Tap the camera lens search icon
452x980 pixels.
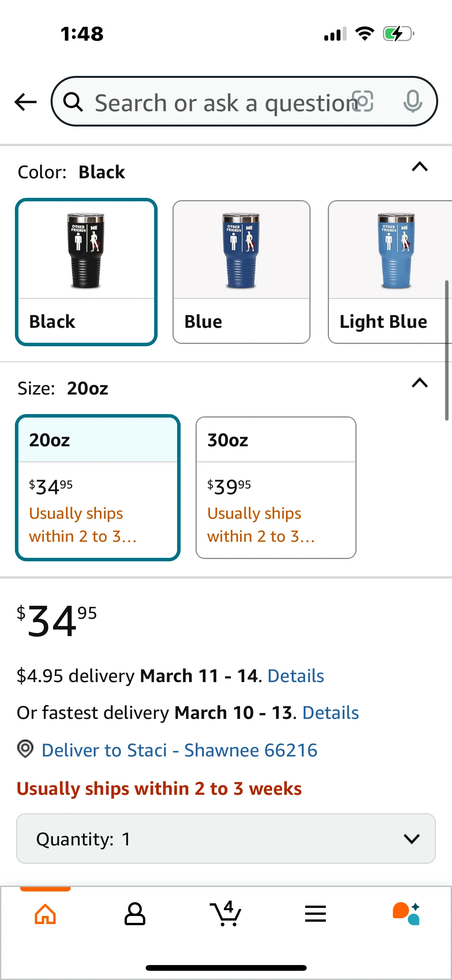point(363,102)
